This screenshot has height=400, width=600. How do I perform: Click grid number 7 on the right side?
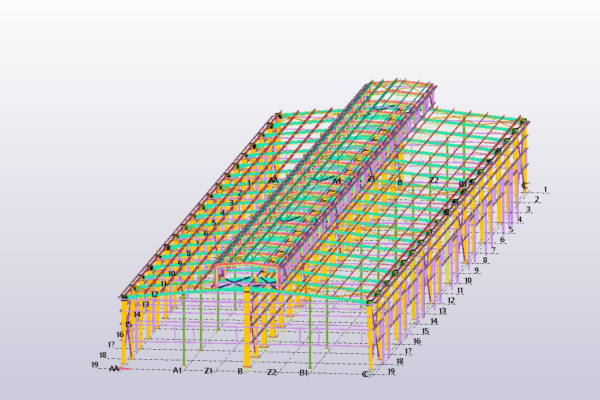(494, 250)
